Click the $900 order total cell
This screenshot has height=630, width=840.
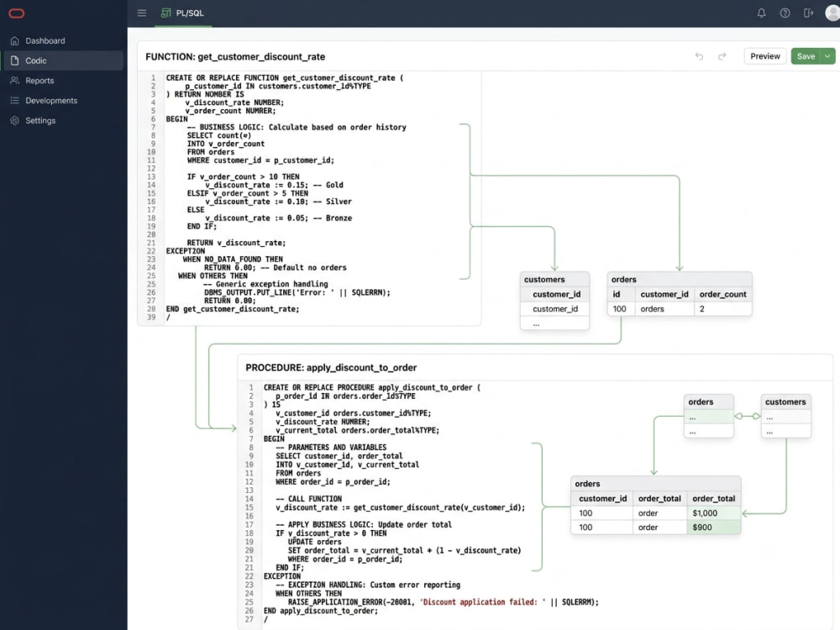tap(713, 528)
